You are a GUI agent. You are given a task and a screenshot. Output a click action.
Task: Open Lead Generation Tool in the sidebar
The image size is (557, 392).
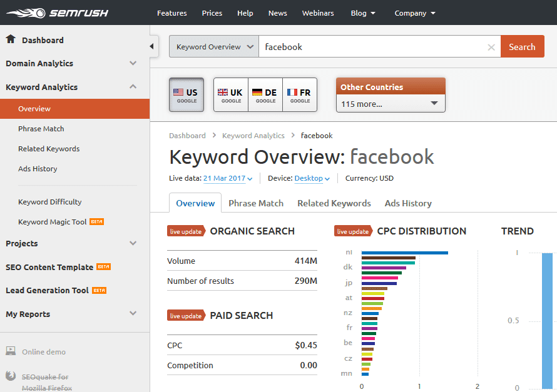pos(47,291)
